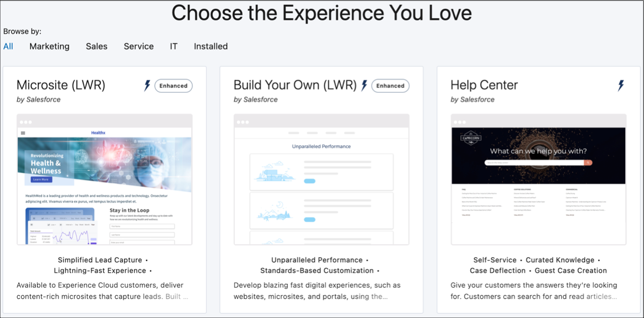This screenshot has height=318, width=644.
Task: Click the Enhanced badge on Microsite (LWR)
Action: click(173, 86)
